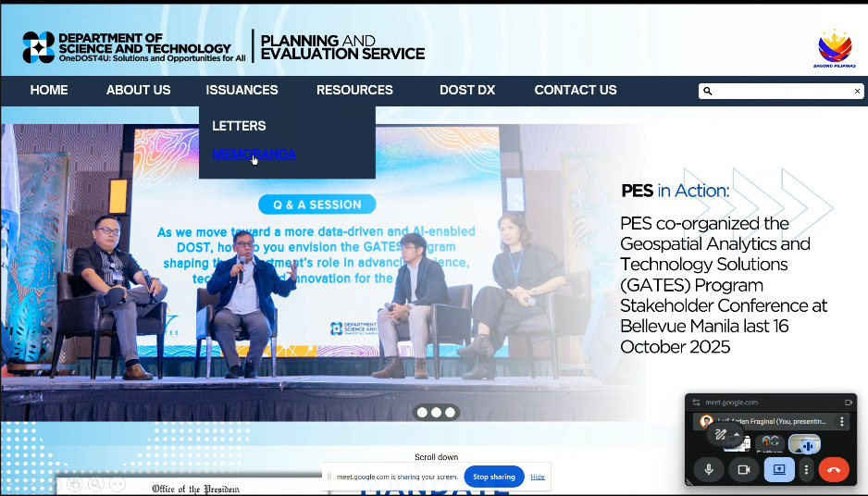Select MEMORANDA from the Issuances dropdown
Image resolution: width=868 pixels, height=496 pixels.
(x=254, y=154)
